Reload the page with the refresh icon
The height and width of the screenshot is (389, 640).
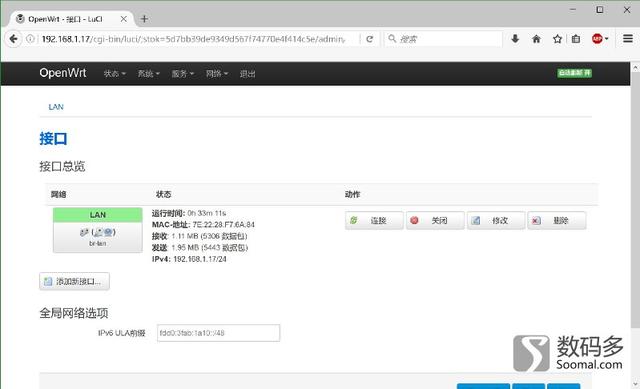point(370,39)
